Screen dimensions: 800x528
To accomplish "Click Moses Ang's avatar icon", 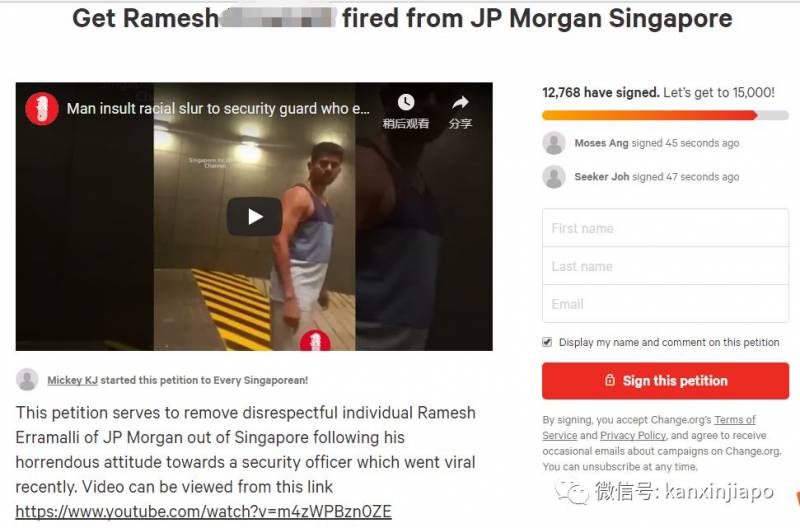I will coord(554,143).
